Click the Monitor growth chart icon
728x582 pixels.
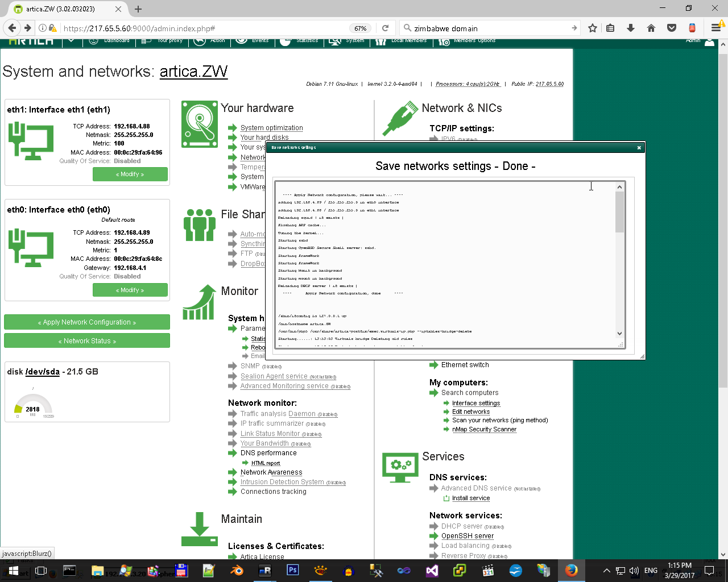coord(199,302)
